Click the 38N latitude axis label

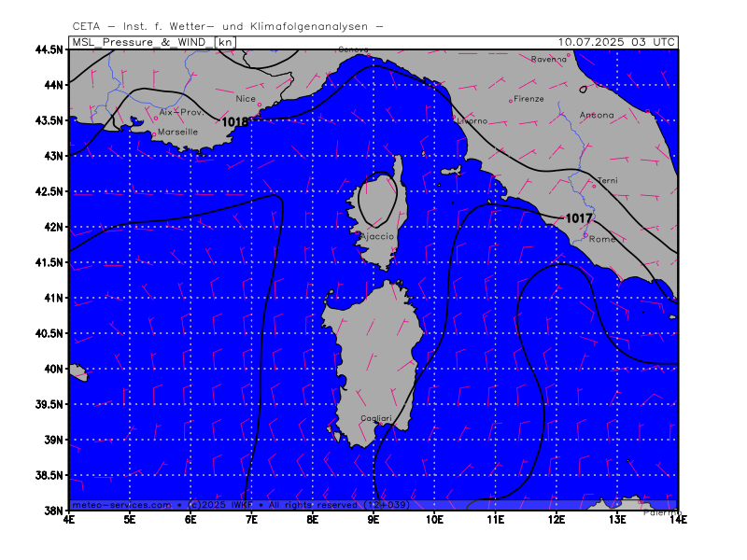[53, 511]
